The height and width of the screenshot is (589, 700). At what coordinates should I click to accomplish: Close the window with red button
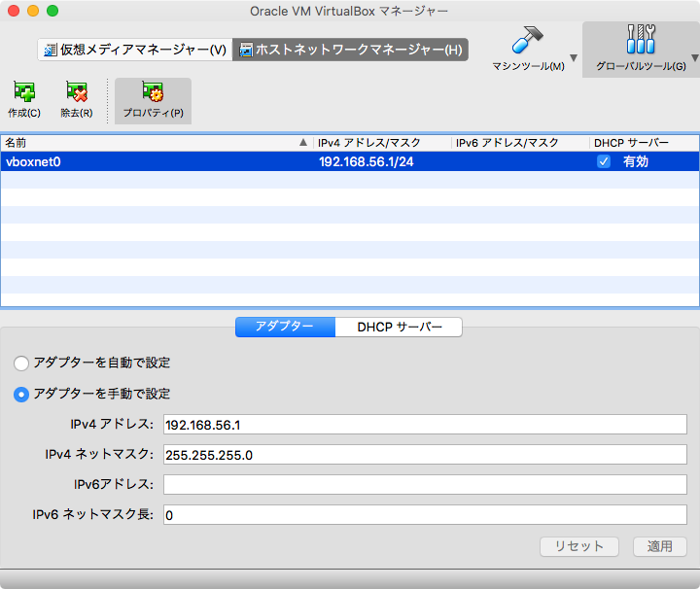point(14,11)
